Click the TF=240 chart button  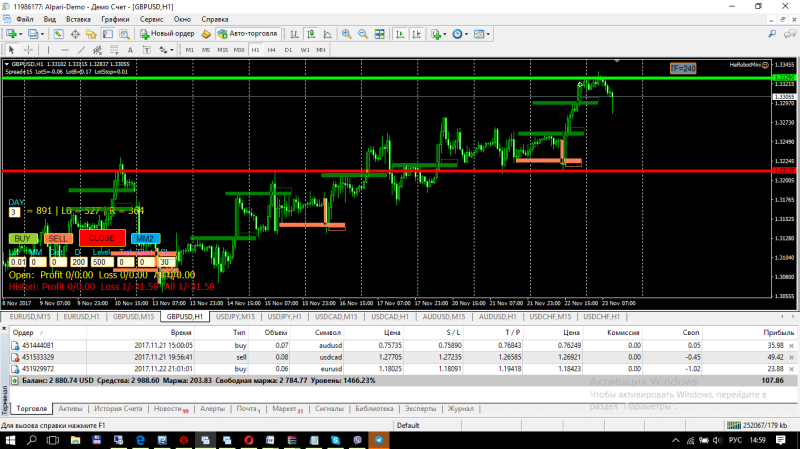[683, 68]
